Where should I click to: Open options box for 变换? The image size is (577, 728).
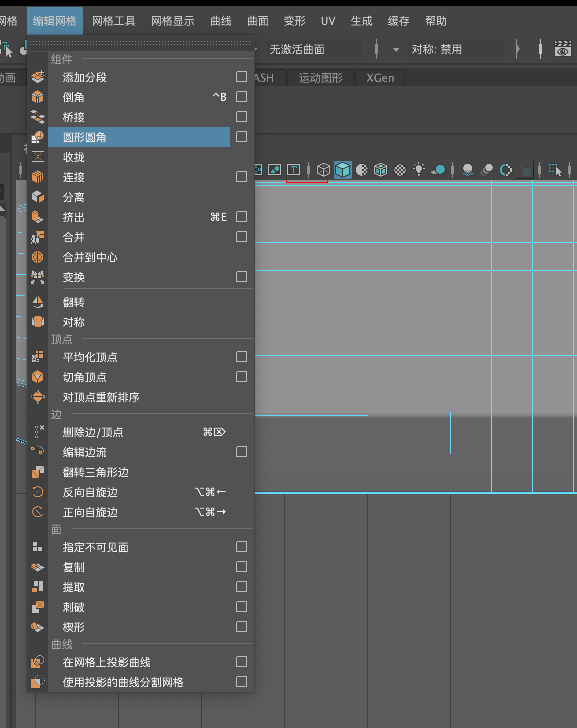(x=242, y=277)
